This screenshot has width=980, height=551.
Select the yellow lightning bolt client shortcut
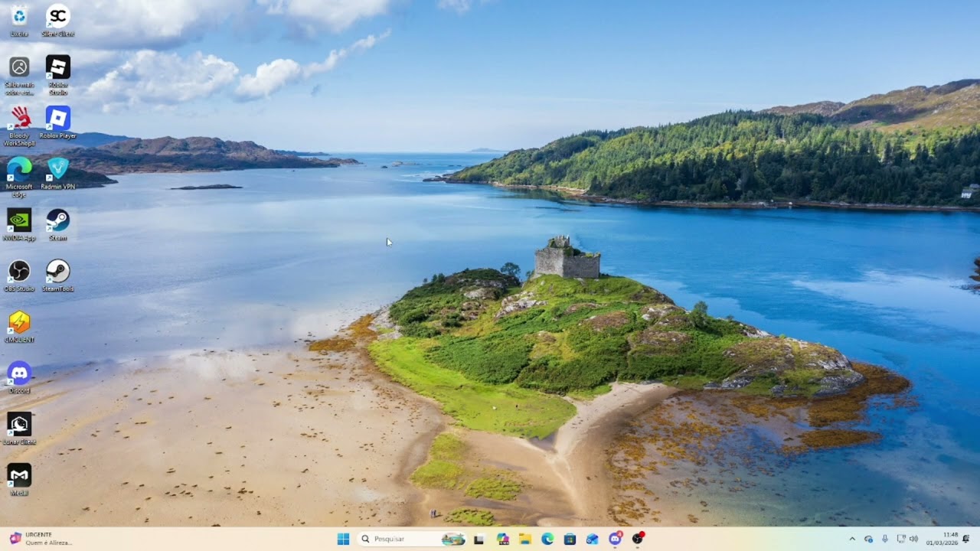click(x=19, y=326)
